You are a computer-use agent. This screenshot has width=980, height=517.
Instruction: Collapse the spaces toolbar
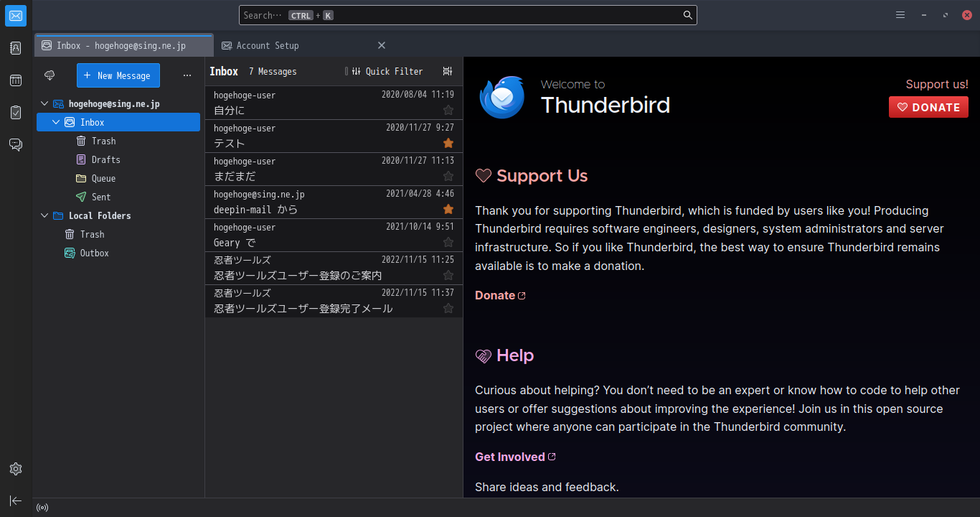(x=16, y=500)
